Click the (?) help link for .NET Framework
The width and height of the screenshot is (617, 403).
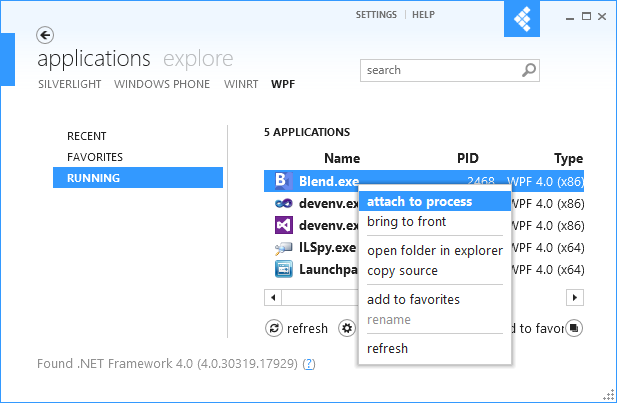coord(309,364)
